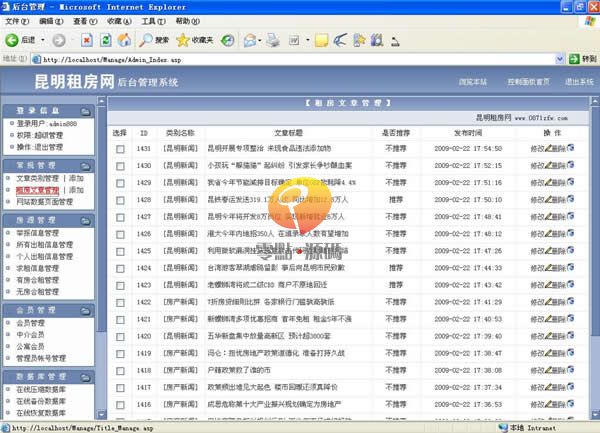Click the edit pencil icon in row 1416
This screenshot has width=600, height=433.
pyautogui.click(x=548, y=404)
